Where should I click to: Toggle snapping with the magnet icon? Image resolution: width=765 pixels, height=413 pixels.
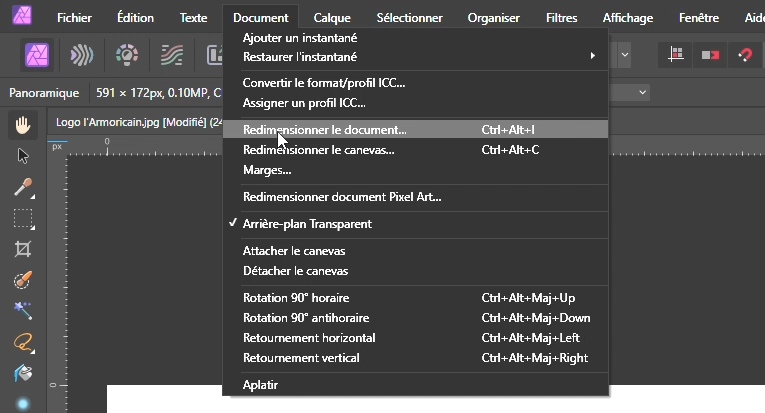click(741, 55)
